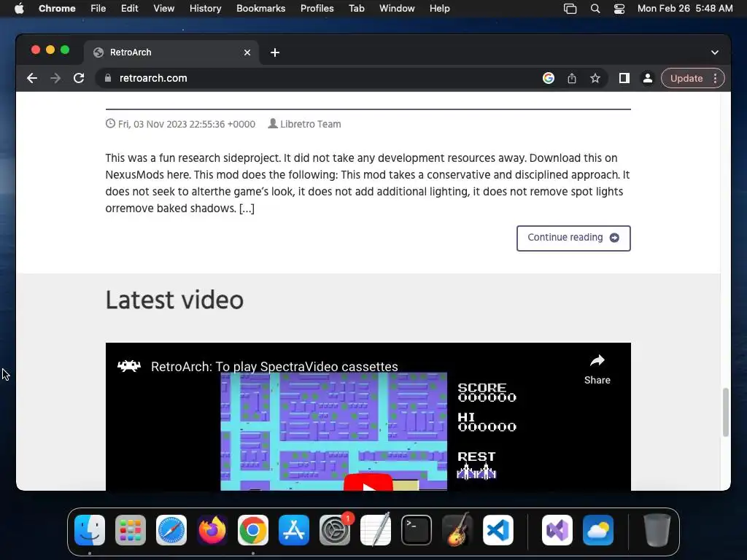Open the File menu

[98, 9]
